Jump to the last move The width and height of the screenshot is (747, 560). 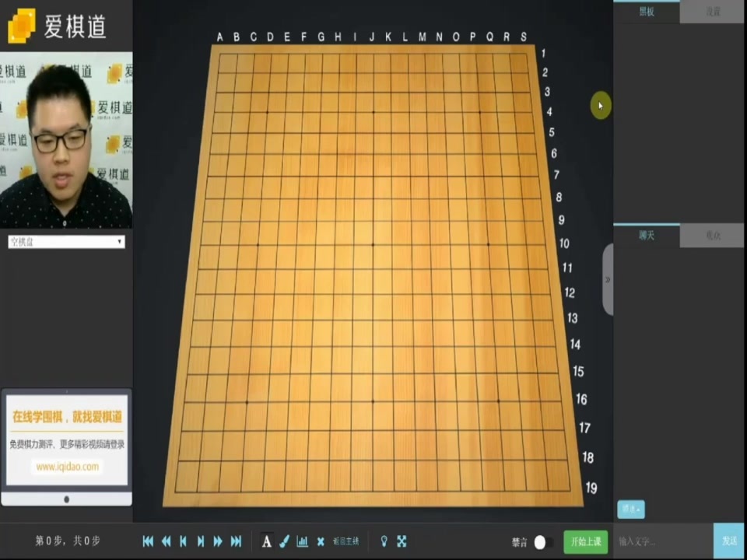click(x=236, y=541)
